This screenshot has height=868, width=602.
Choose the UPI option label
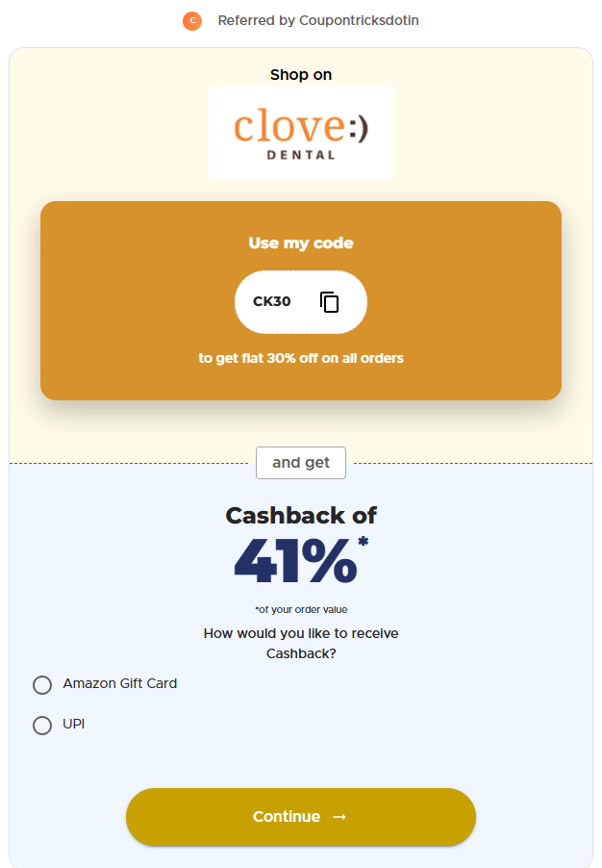tap(74, 724)
